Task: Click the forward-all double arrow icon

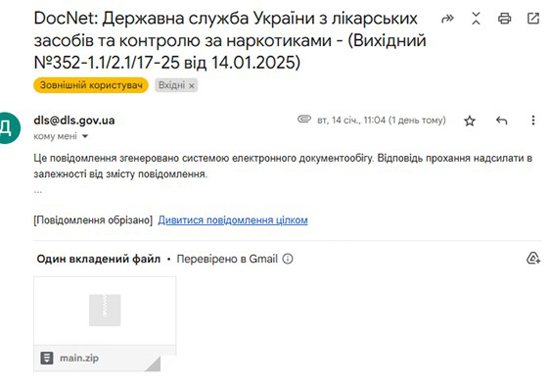Action: click(x=447, y=18)
